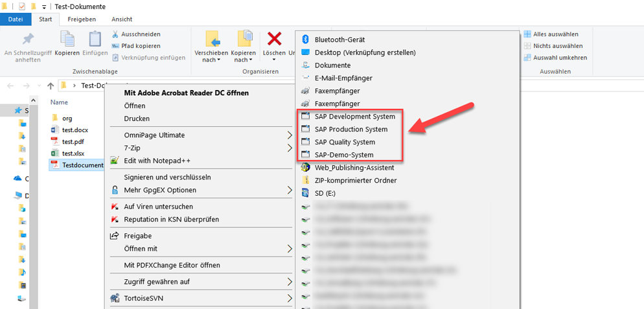Viewport: 644px width, 309px height.
Task: Click the Name column header
Action: tap(59, 102)
